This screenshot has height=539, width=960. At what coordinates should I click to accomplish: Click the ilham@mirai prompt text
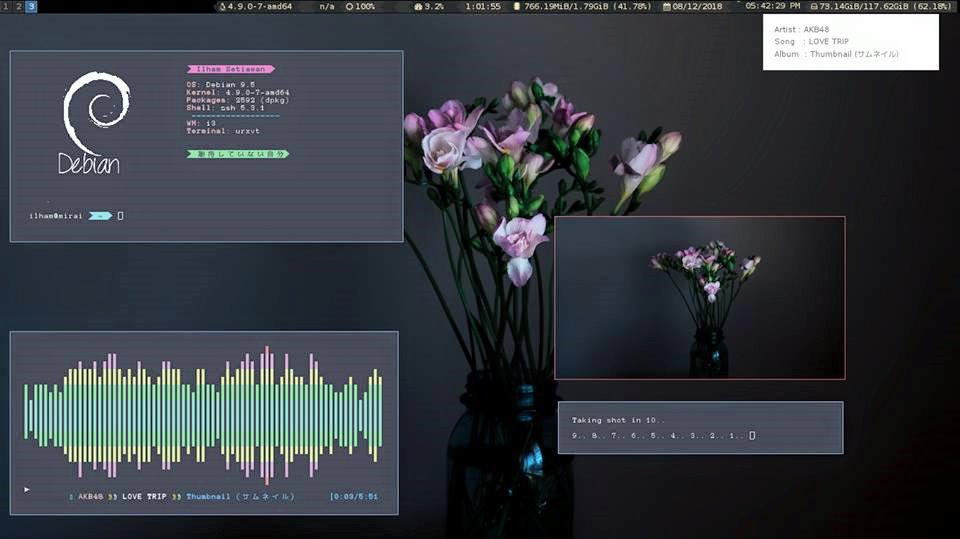tap(56, 216)
